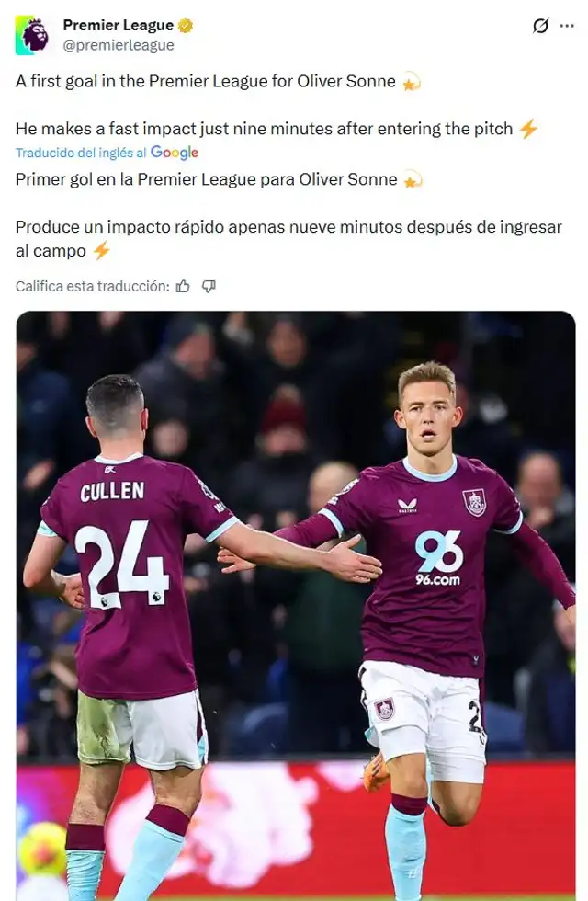Rate the translation with a thumbs down
588x901 pixels.
click(209, 286)
